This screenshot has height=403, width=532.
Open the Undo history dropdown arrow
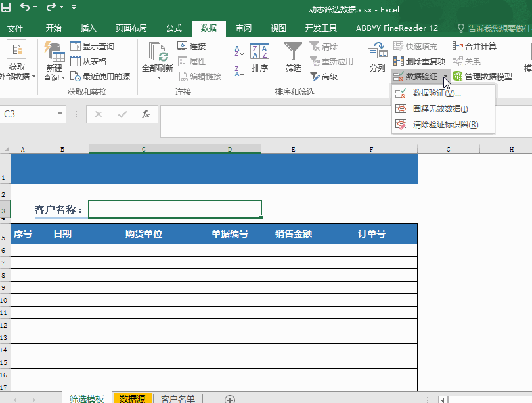click(x=35, y=7)
